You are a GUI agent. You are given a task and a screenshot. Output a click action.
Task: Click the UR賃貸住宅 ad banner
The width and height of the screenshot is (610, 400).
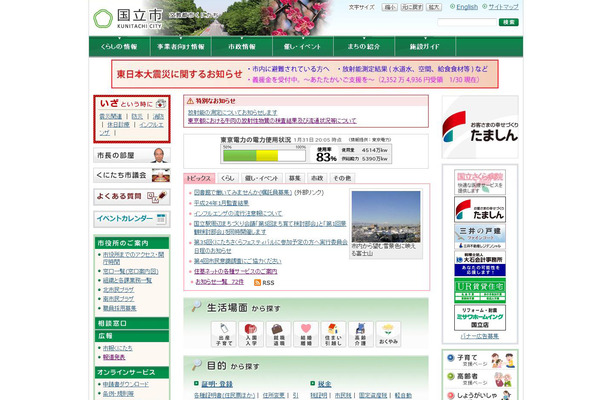click(x=480, y=290)
